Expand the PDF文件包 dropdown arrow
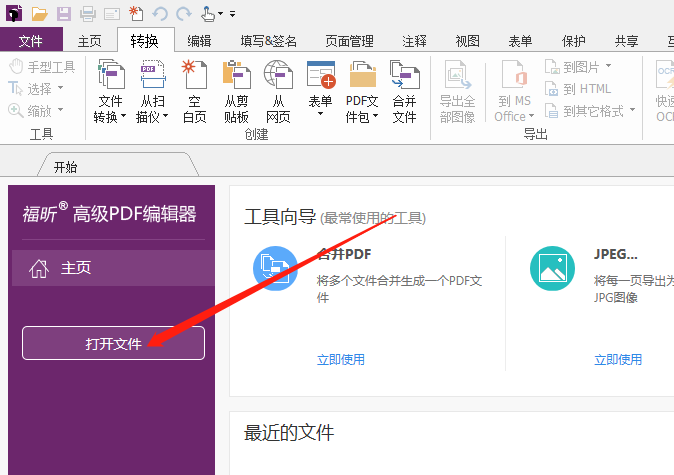Image resolution: width=674 pixels, height=475 pixels. tap(375, 116)
